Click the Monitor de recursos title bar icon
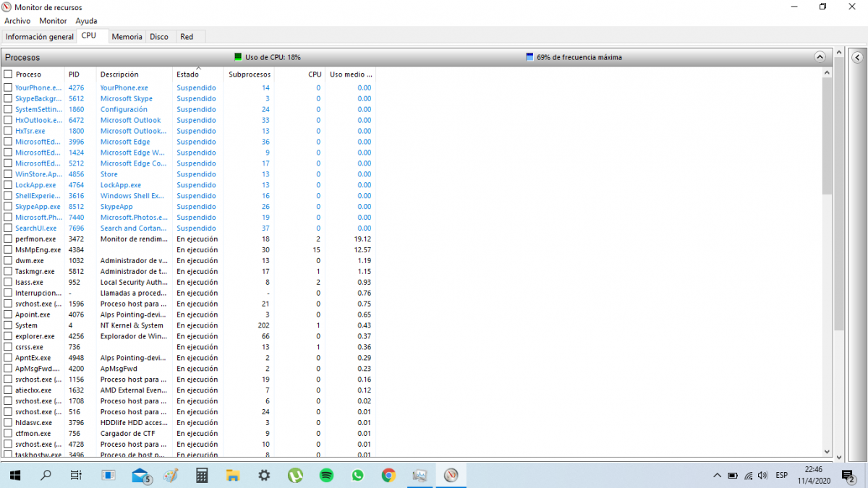Screen dimensions: 868x488 click(7, 7)
